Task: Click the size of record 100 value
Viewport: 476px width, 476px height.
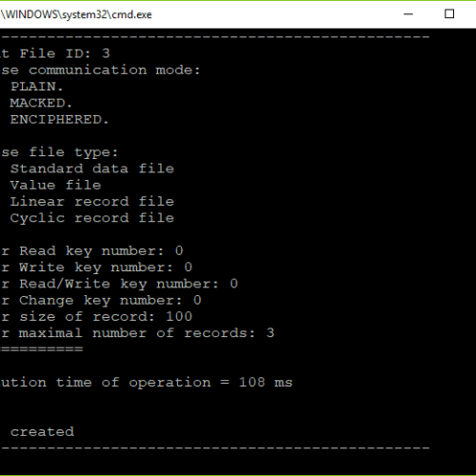Action: (x=179, y=317)
